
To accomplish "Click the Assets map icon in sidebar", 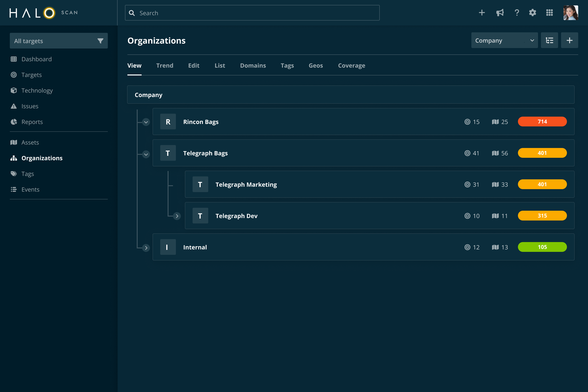I will [14, 143].
